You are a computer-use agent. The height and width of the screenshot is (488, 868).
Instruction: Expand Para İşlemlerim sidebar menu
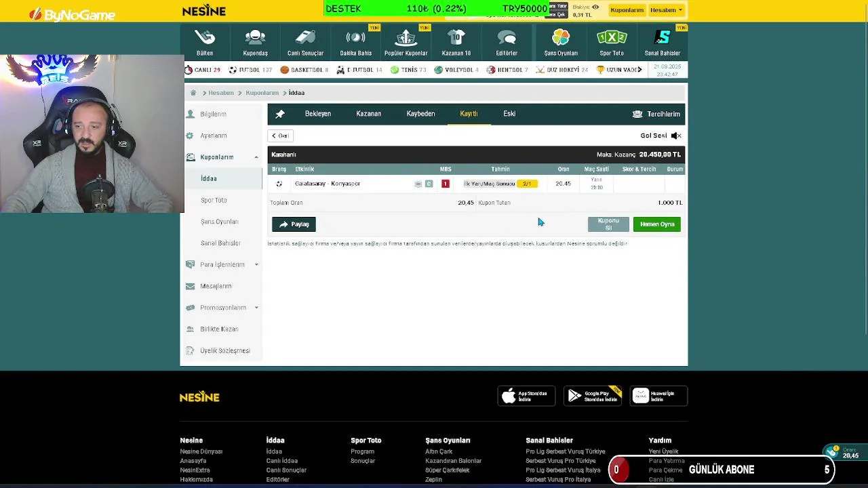pyautogui.click(x=256, y=264)
